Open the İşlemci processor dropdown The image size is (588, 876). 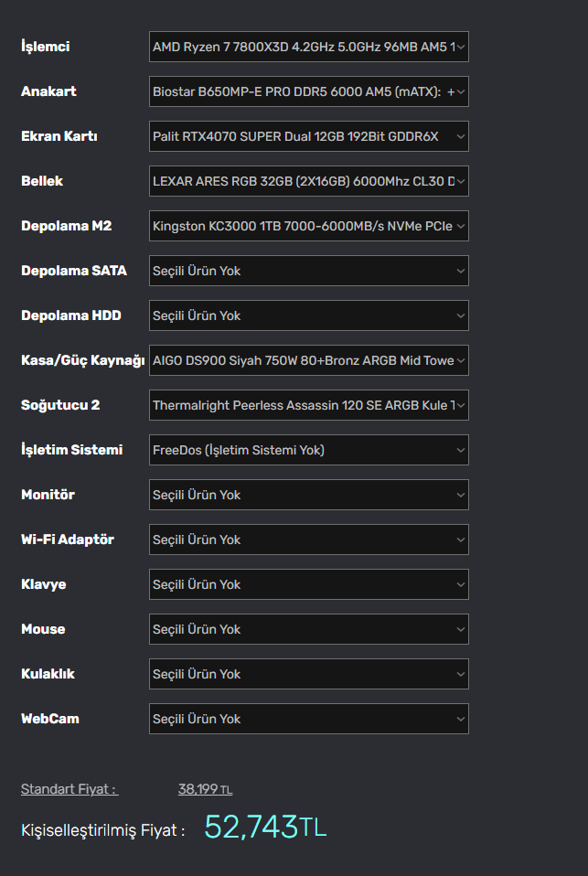point(308,47)
